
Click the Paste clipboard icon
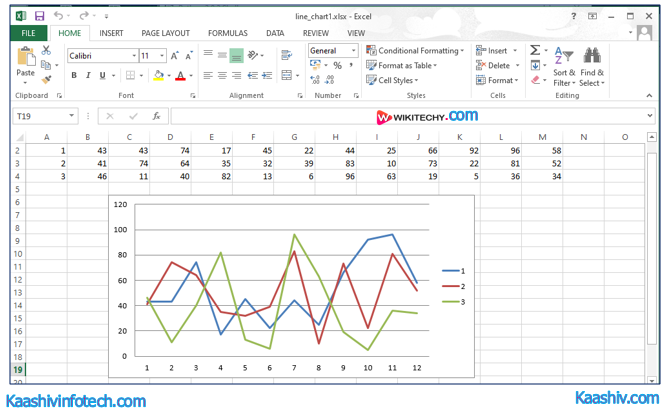[26, 60]
